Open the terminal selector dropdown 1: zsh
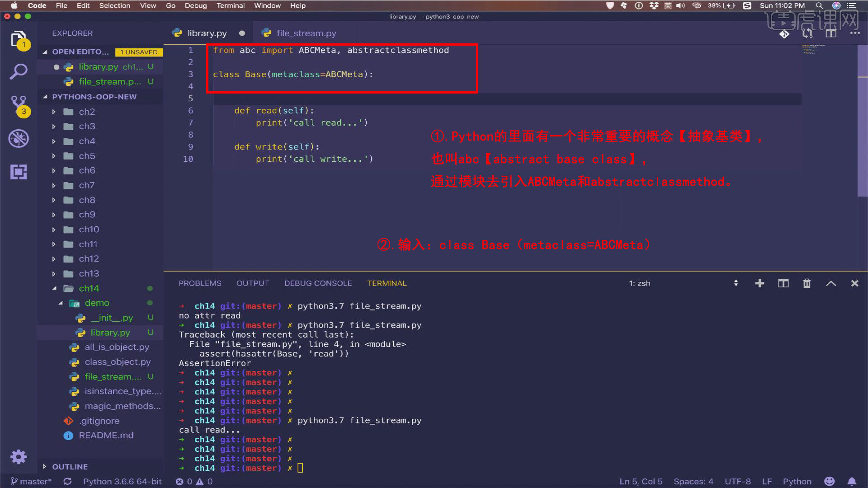Viewport: 868px width, 488px height. click(x=684, y=283)
